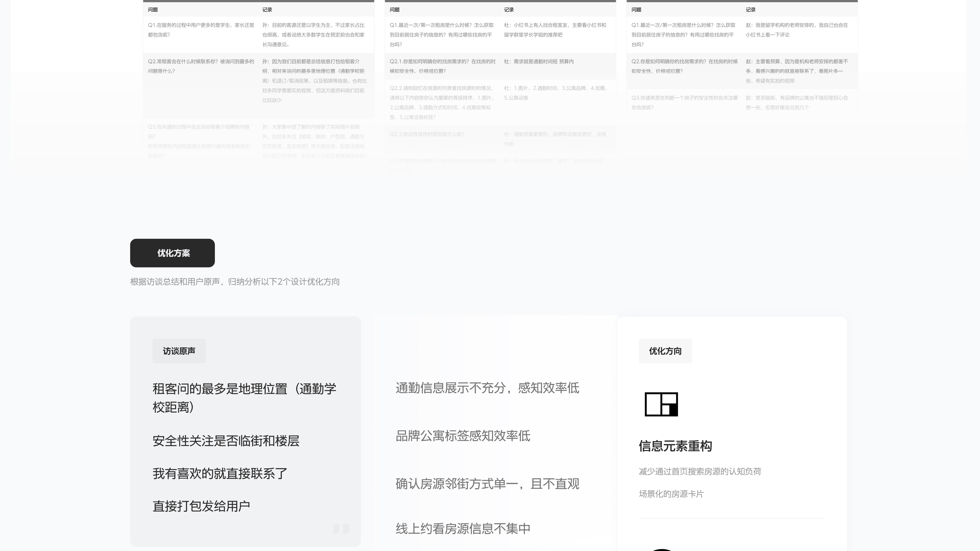This screenshot has height=551, width=980.
Task: Click the layout grid icon above 信息元素重构
Action: pos(661,404)
